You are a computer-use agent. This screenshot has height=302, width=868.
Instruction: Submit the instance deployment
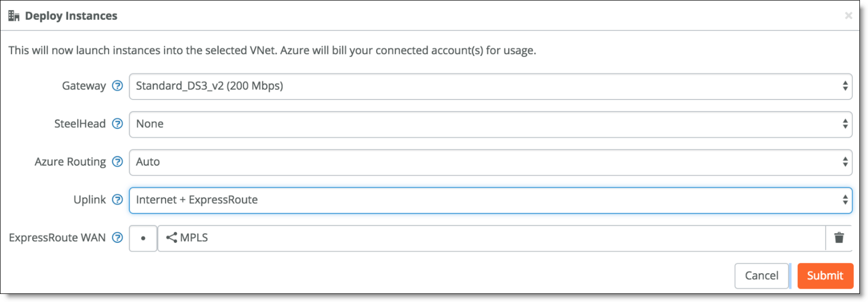[x=825, y=276]
